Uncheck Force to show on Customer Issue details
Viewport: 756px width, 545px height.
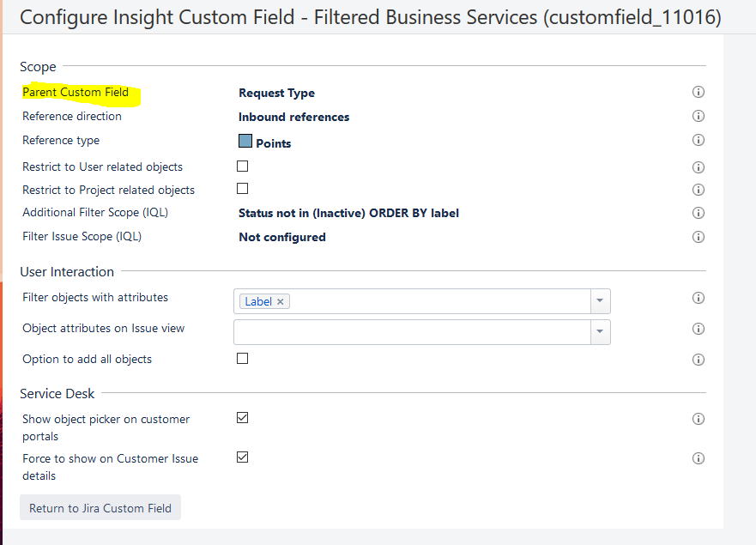(x=243, y=457)
